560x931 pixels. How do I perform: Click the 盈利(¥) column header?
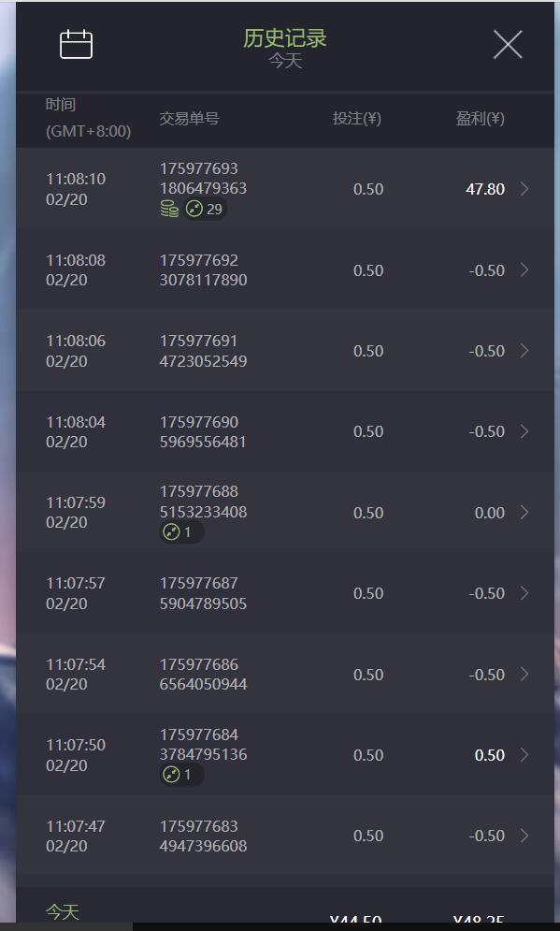[480, 119]
